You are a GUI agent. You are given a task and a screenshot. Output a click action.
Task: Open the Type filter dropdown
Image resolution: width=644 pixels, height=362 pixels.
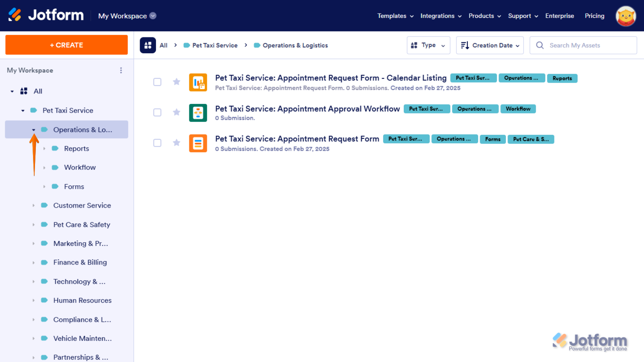tap(428, 45)
